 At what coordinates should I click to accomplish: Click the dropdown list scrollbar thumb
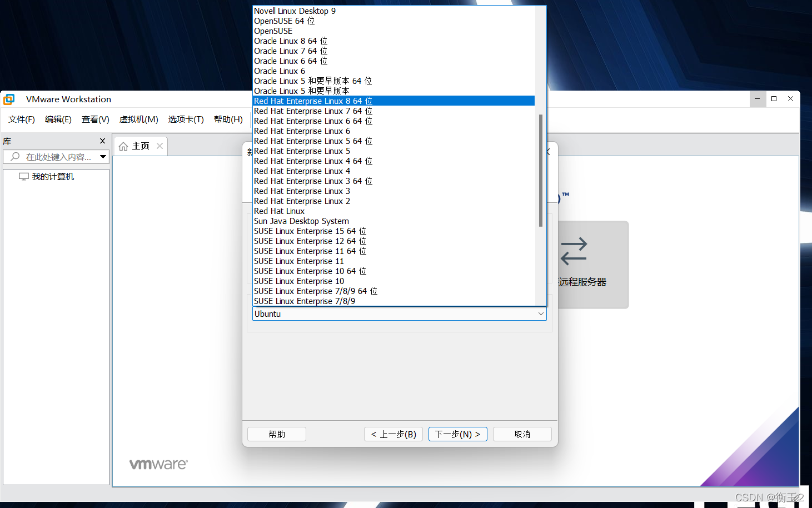point(541,171)
